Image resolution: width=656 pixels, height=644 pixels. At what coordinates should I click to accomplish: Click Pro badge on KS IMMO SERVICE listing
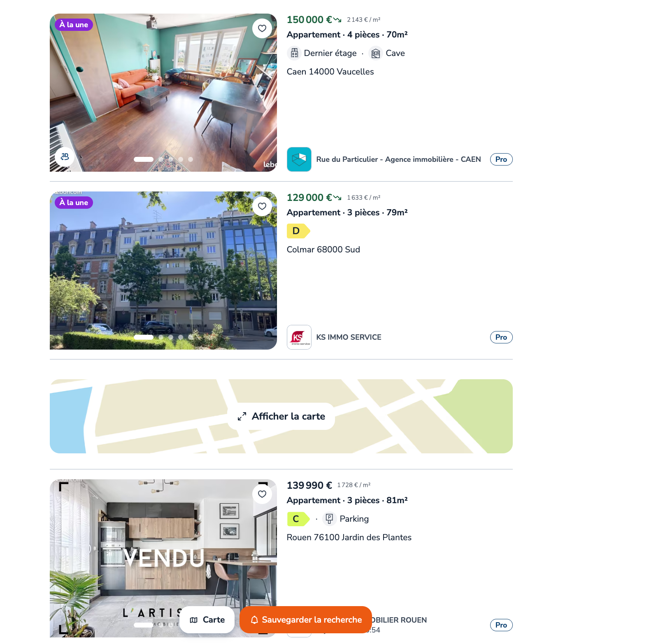[x=501, y=337]
